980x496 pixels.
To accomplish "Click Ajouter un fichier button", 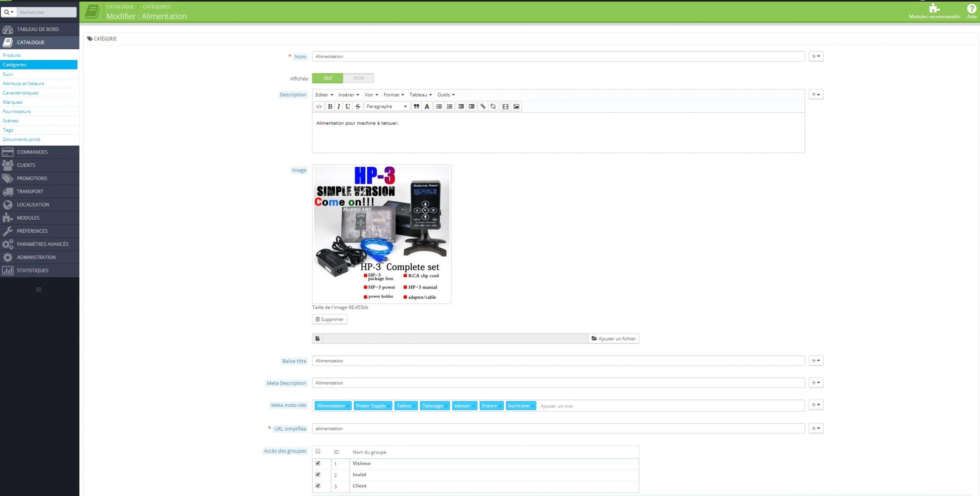I will (613, 338).
